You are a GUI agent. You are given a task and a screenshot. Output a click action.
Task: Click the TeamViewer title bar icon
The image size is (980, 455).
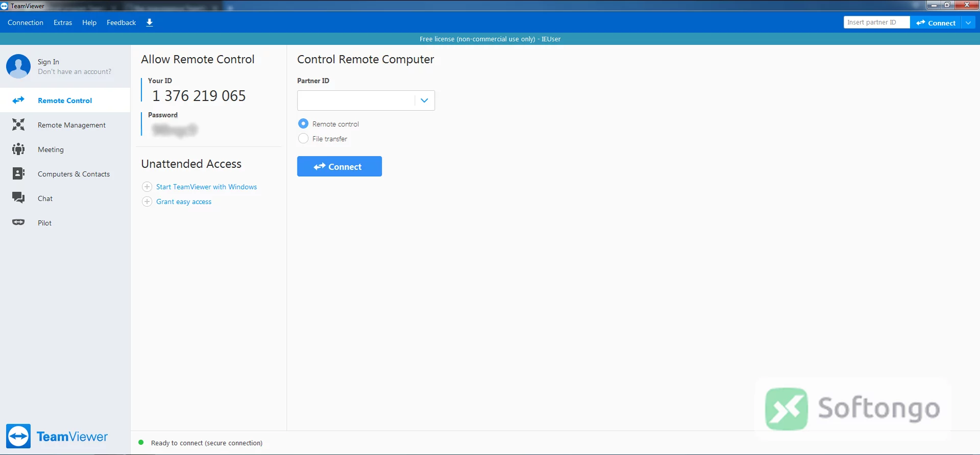4,6
